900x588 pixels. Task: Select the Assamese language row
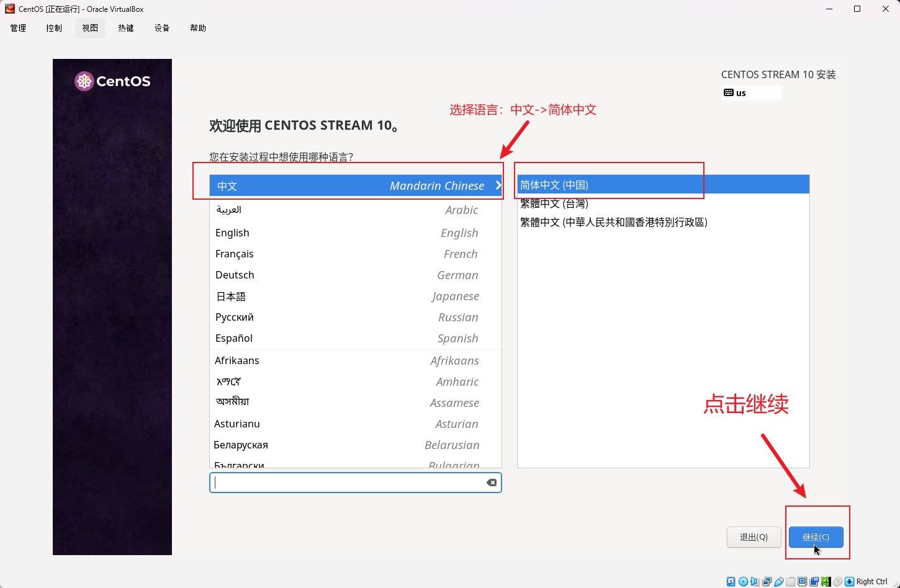tap(356, 403)
